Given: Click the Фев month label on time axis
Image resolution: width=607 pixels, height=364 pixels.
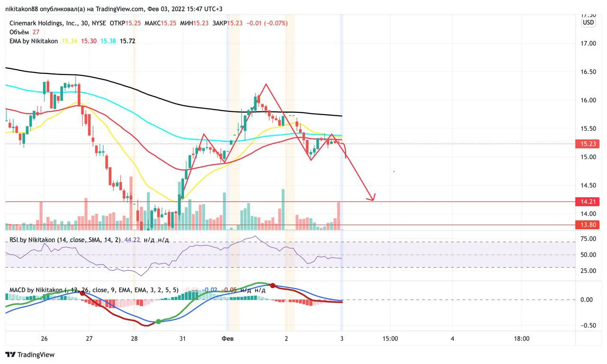Looking at the screenshot, I should pos(228,338).
